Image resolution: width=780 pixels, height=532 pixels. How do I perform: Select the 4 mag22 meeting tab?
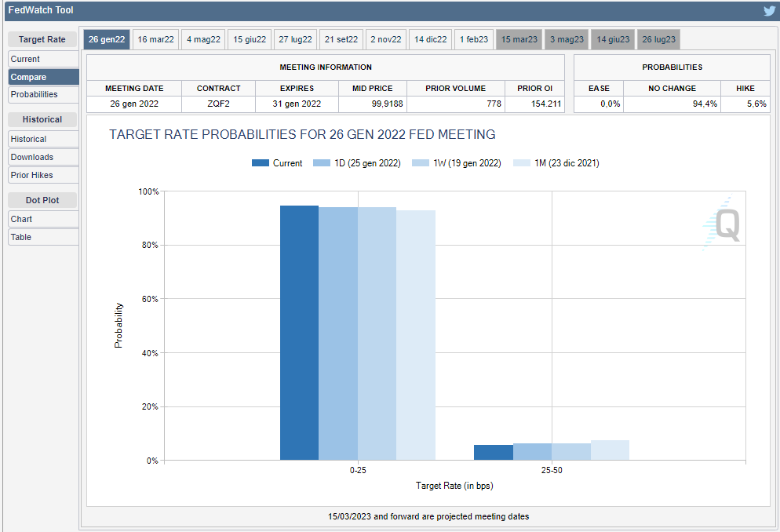[203, 39]
